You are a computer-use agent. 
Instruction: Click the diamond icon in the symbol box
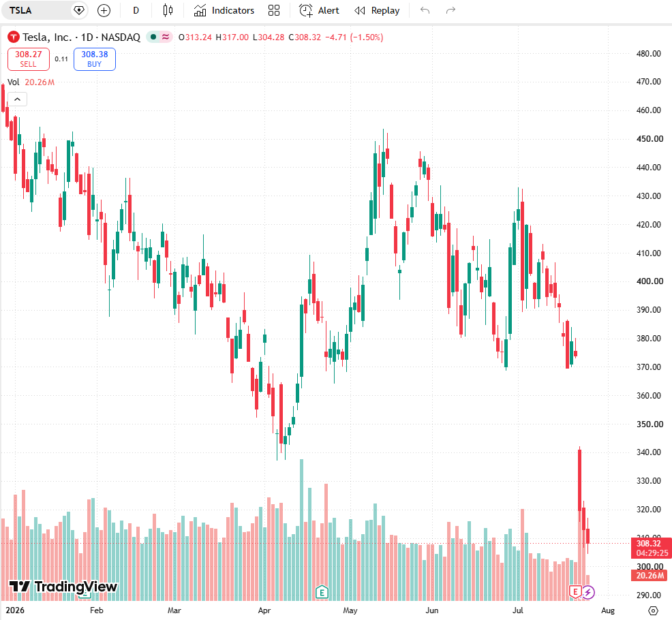point(79,10)
